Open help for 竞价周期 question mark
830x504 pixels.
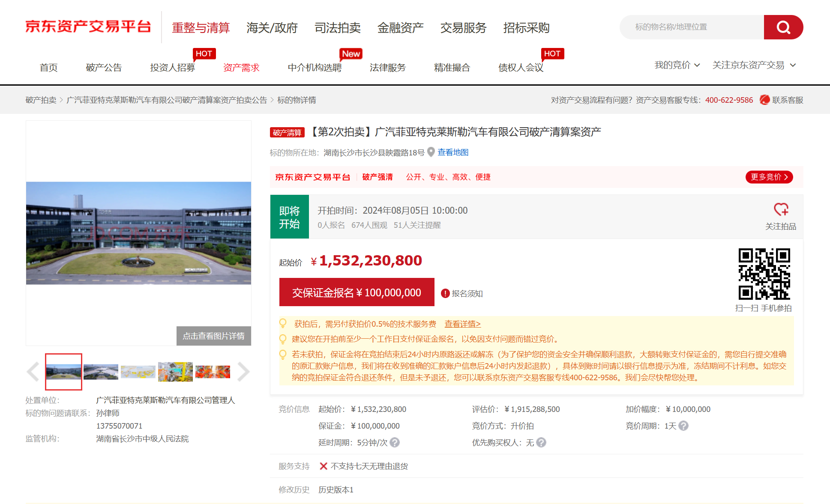(x=683, y=426)
